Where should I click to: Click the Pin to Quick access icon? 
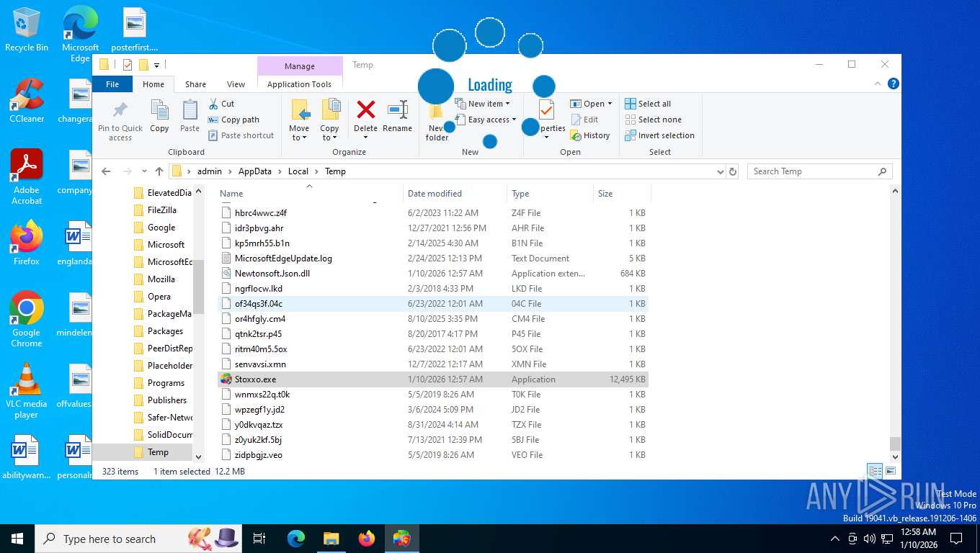120,111
